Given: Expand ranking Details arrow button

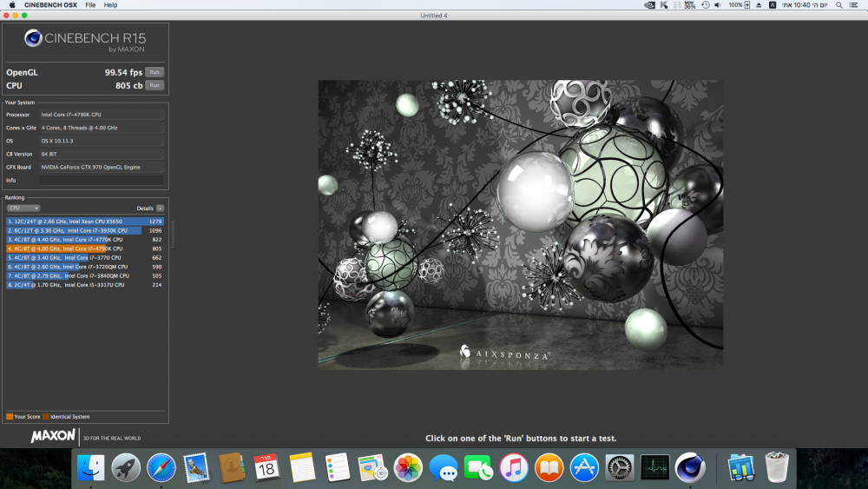Looking at the screenshot, I should click(160, 208).
